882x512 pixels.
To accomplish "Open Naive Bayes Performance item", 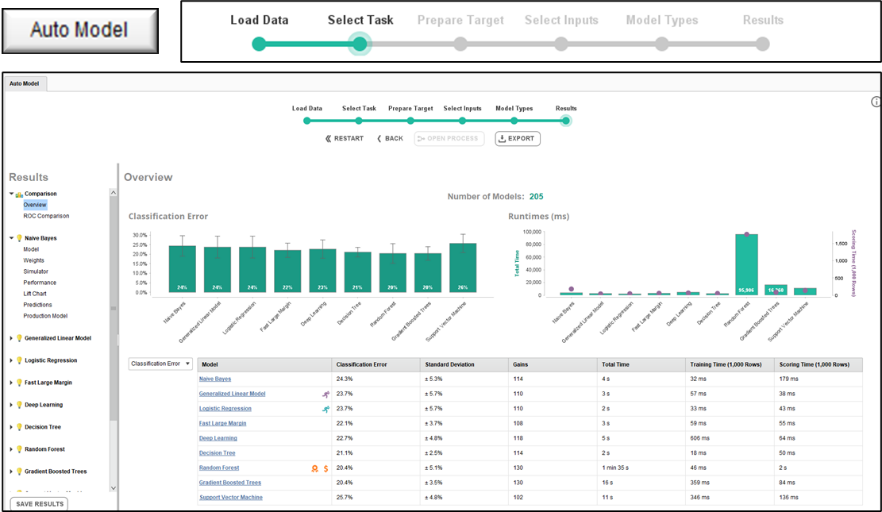I will [40, 282].
